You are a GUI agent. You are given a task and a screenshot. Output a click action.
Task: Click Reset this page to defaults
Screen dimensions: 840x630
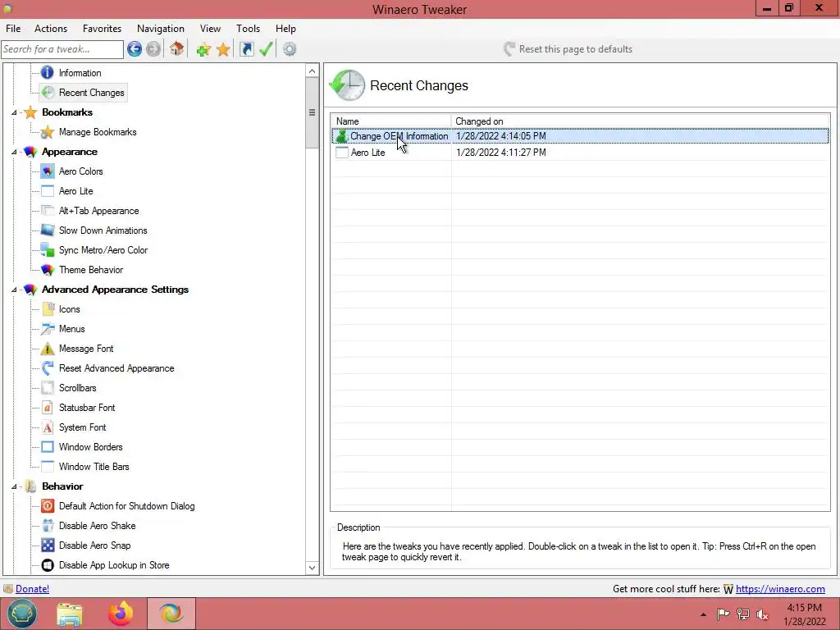click(568, 49)
